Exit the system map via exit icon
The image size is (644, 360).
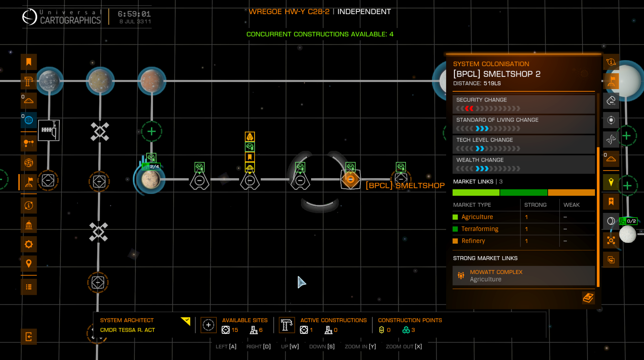coord(29,337)
